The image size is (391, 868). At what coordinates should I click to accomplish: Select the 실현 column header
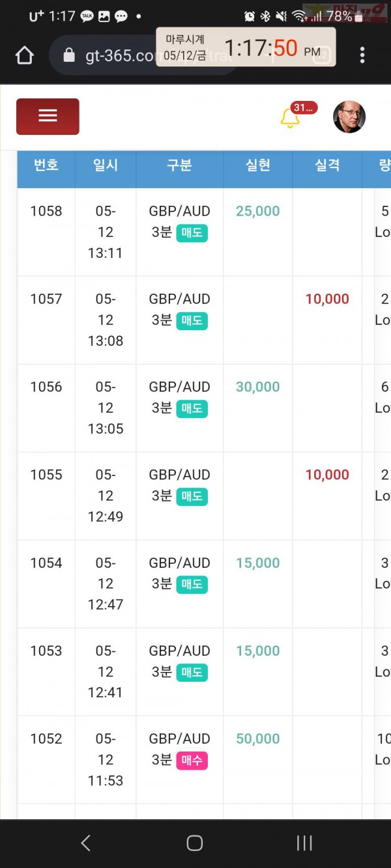pos(258,165)
